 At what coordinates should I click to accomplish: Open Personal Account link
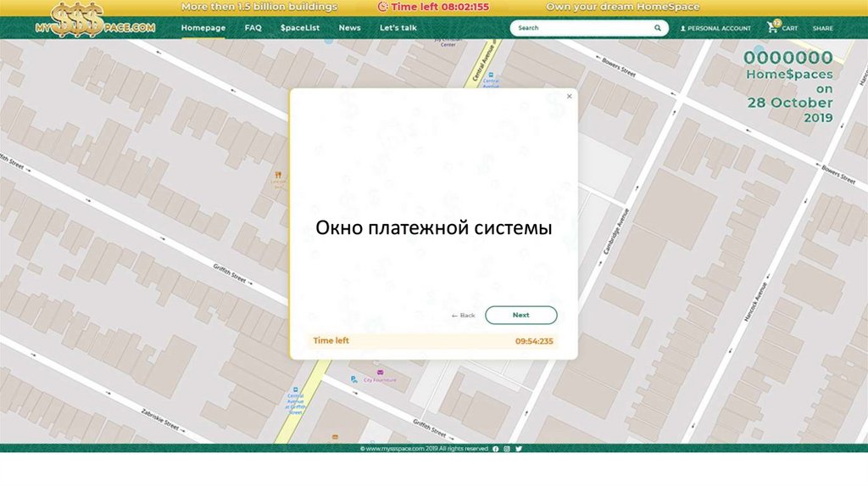click(x=715, y=28)
